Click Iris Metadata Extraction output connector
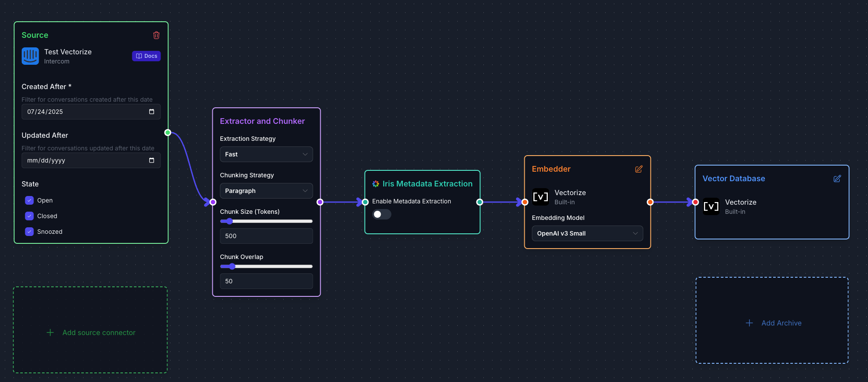 coord(479,202)
